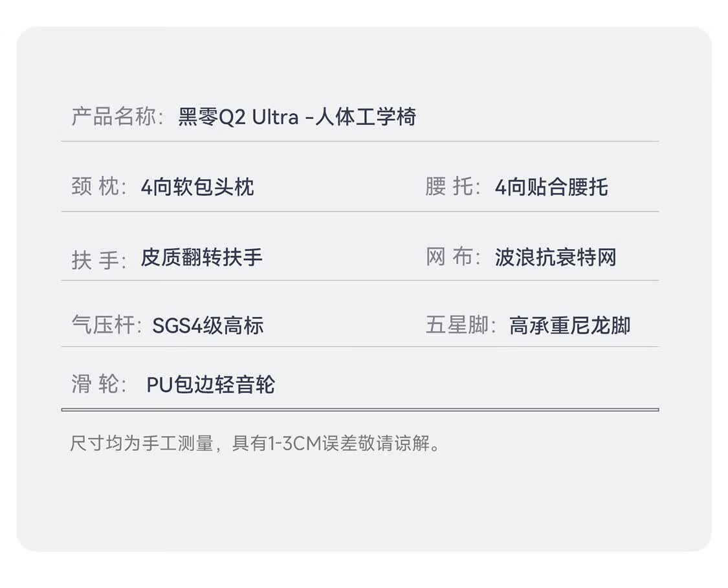Select the 高承重尼龙脚 value
Image resolution: width=728 pixels, height=588 pixels.
pos(569,326)
